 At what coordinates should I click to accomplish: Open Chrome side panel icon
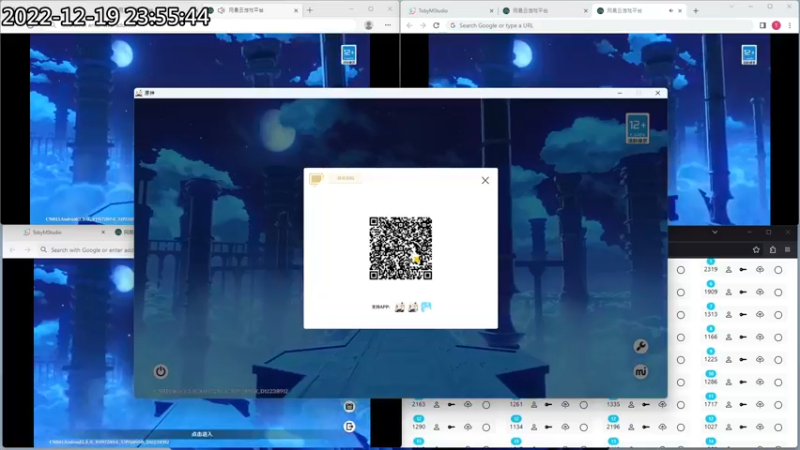click(x=763, y=25)
